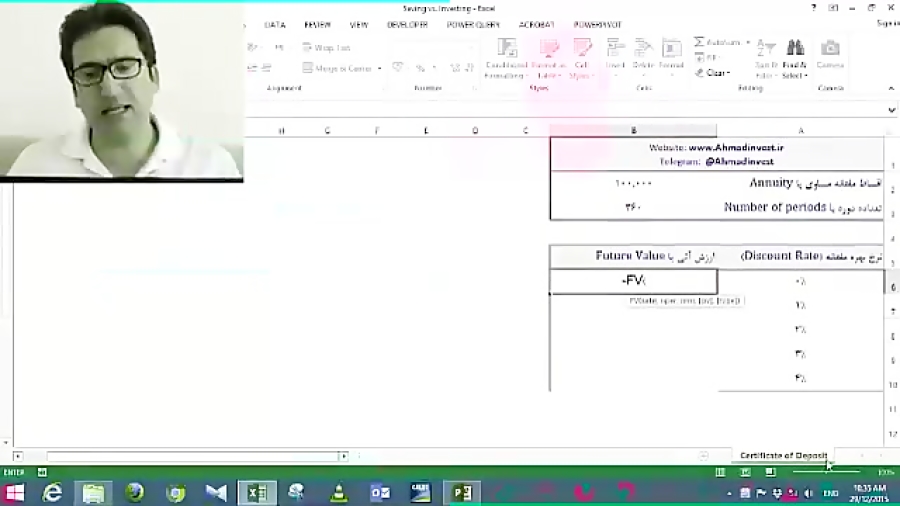Toggle Wrap Text
Viewport: 900px width, 506px height.
(x=326, y=48)
